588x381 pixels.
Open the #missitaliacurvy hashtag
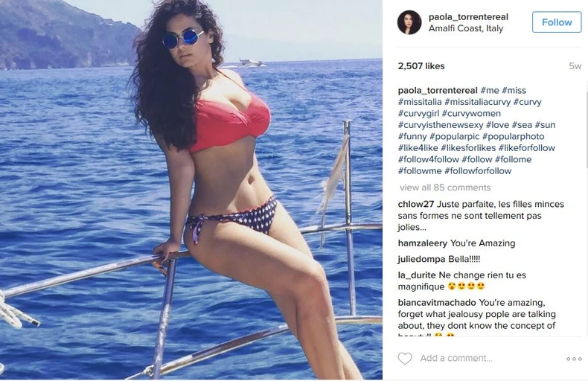[477, 102]
